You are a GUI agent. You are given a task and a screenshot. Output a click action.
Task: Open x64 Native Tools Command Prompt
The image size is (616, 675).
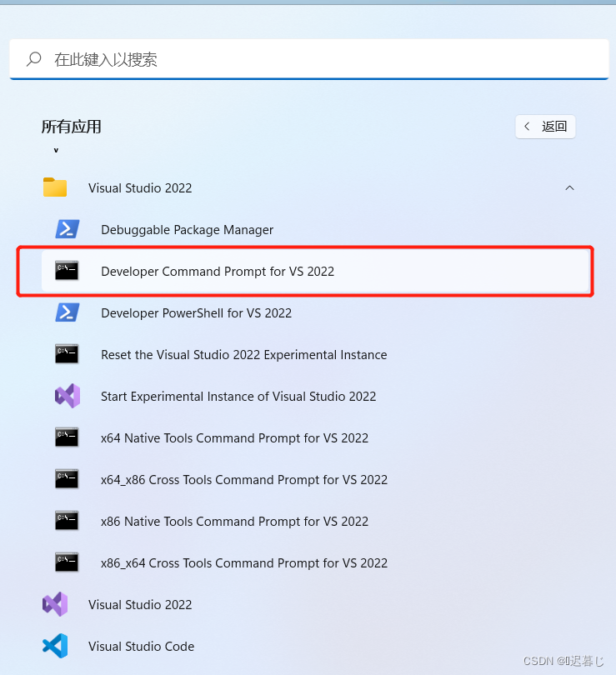point(234,437)
